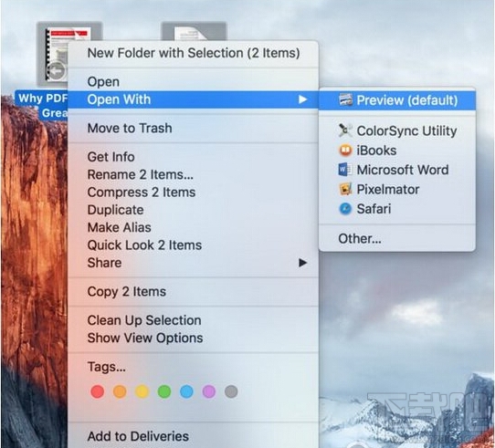The height and width of the screenshot is (448, 495).
Task: Select Duplicate from the menu
Action: click(194, 210)
